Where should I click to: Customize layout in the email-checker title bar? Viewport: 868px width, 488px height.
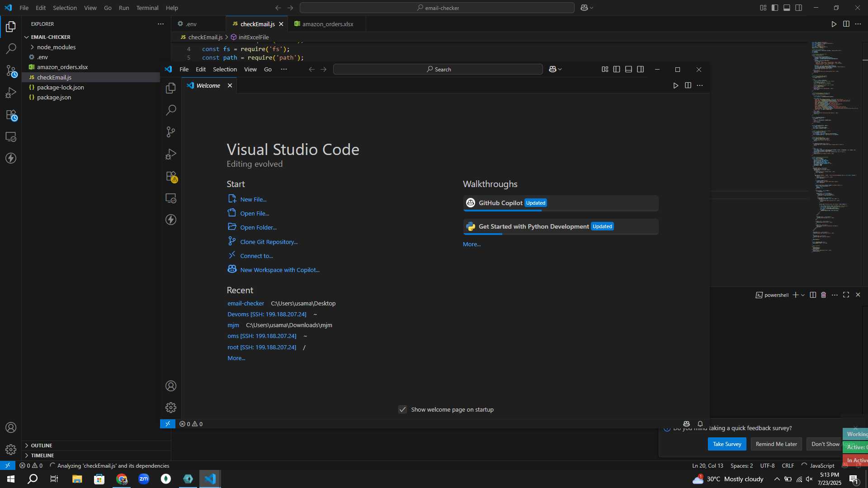(x=763, y=8)
